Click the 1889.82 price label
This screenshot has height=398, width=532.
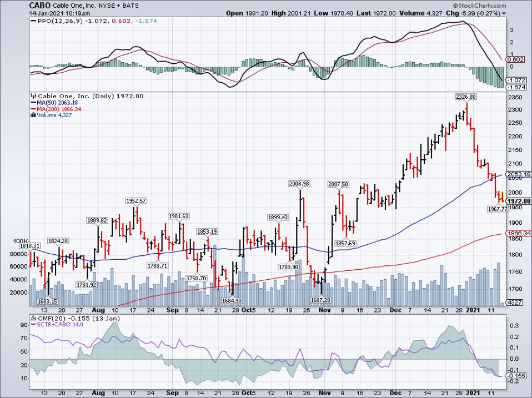point(97,220)
